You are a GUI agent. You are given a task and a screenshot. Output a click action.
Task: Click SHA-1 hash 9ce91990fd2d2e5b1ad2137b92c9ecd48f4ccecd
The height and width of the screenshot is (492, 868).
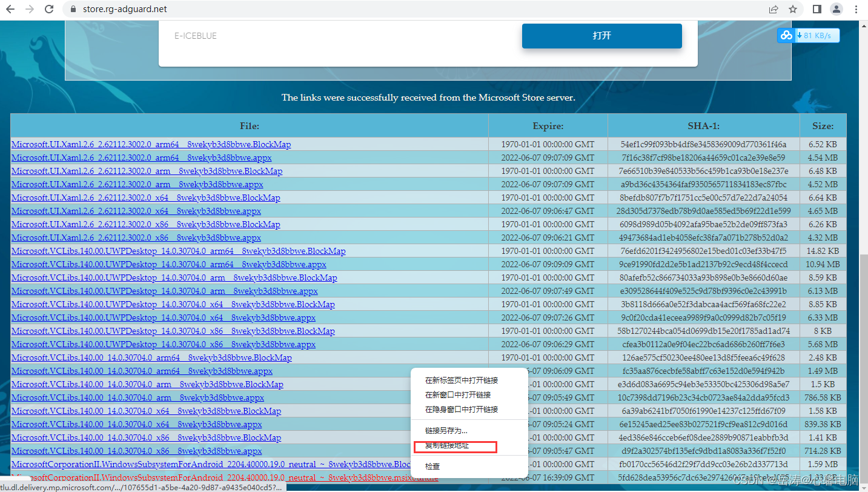point(704,264)
